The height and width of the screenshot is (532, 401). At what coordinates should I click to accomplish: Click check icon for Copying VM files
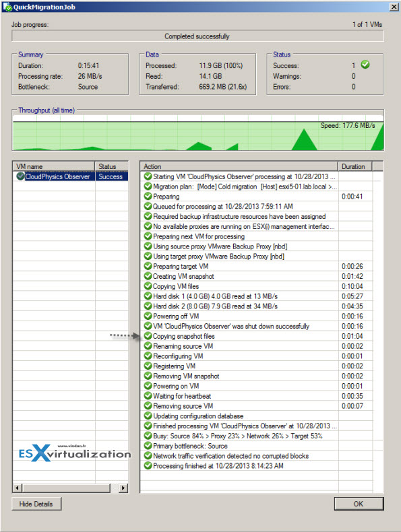pyautogui.click(x=148, y=286)
